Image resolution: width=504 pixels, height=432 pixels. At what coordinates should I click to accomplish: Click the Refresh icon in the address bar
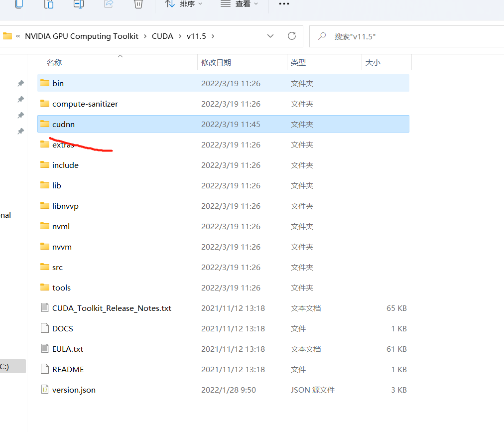pyautogui.click(x=292, y=36)
